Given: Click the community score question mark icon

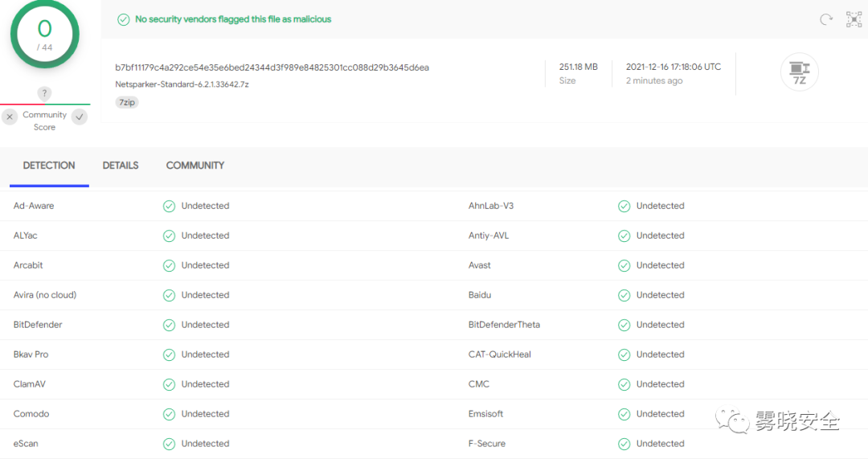Looking at the screenshot, I should 44,93.
